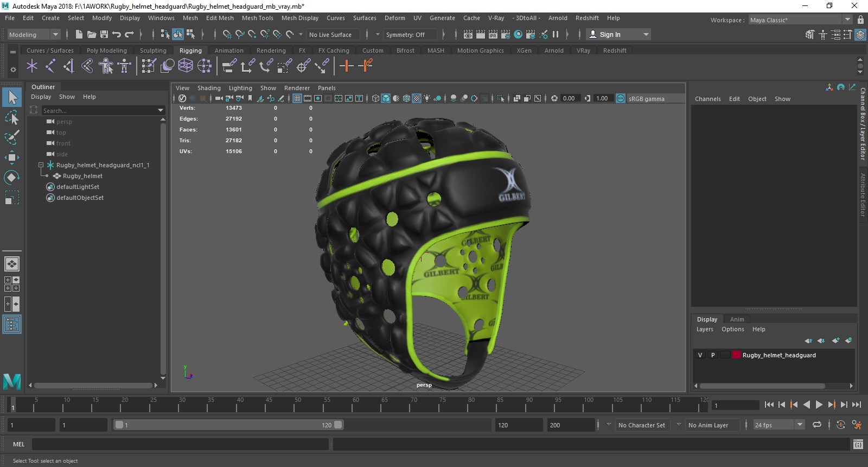Open the Outliner search filter dropdown arrow
Viewport: 868px width, 467px height.
160,110
